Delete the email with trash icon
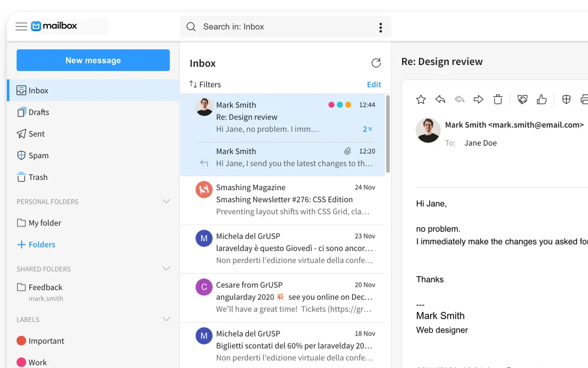This screenshot has height=368, width=588. pyautogui.click(x=498, y=99)
